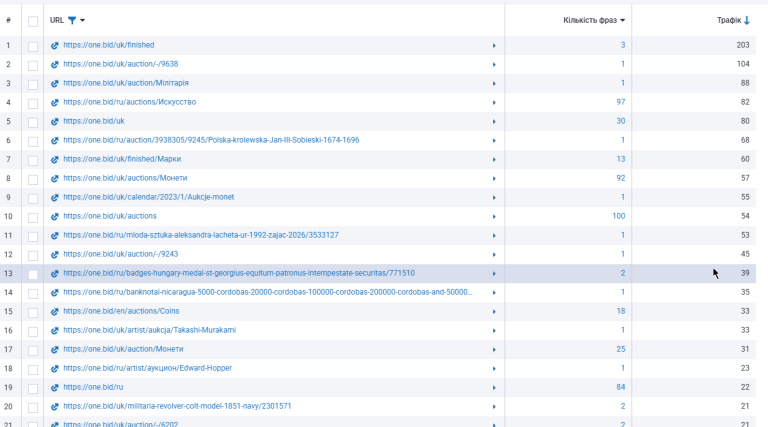
Task: Click external link icon beside Искусство URL
Action: click(54, 103)
